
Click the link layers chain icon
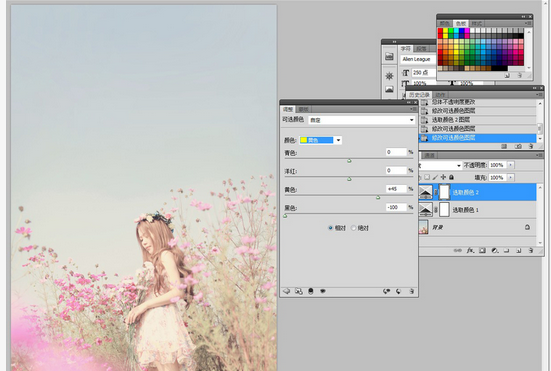click(x=458, y=250)
